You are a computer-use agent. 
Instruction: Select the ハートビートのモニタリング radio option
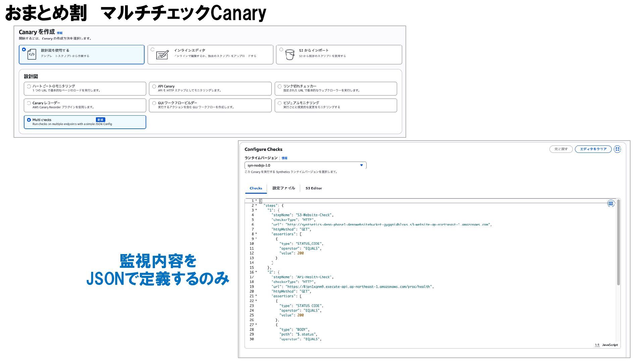click(29, 86)
